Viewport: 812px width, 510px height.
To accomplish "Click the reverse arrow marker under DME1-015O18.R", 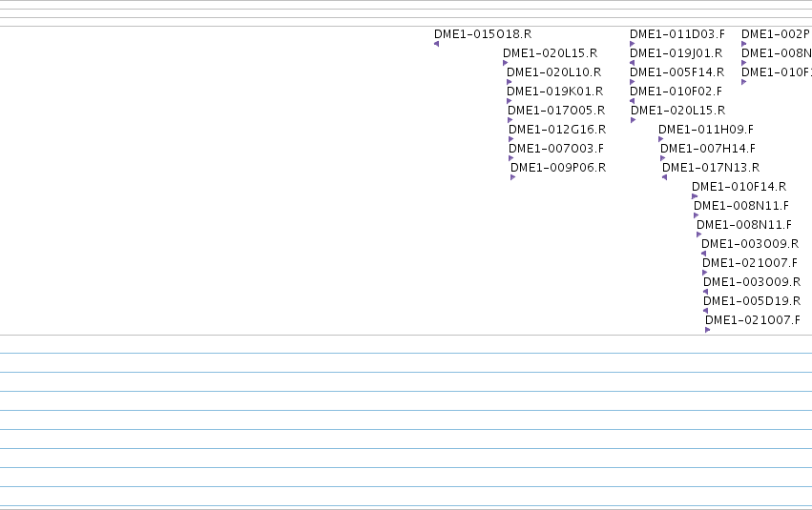I will 437,44.
